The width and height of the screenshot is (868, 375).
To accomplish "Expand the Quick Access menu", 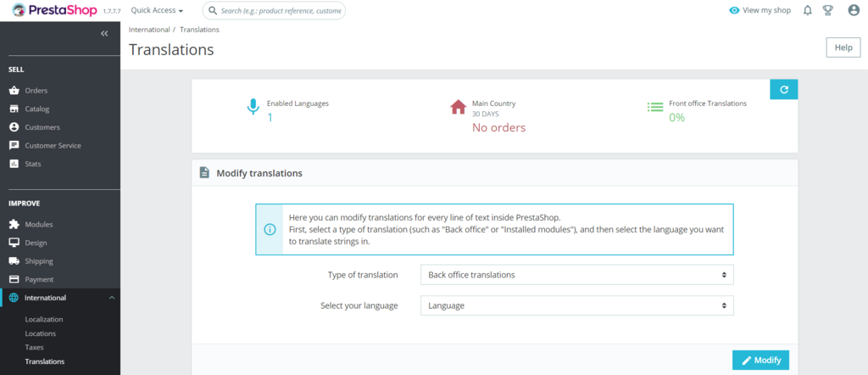I will click(157, 11).
